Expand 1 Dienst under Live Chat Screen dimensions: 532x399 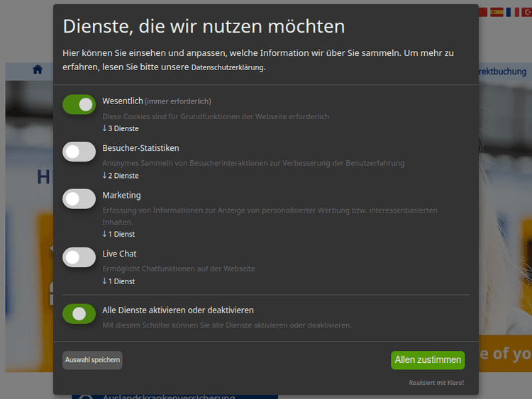click(x=118, y=281)
